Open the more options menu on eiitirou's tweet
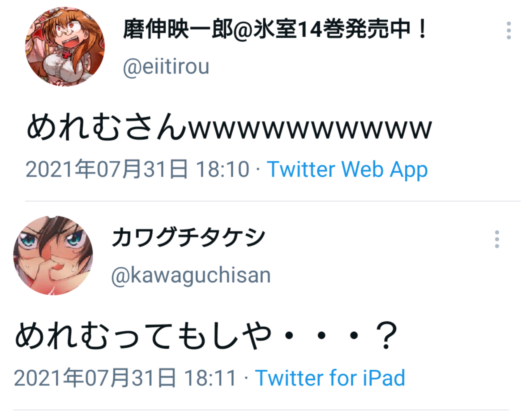531x420 pixels. [x=508, y=31]
